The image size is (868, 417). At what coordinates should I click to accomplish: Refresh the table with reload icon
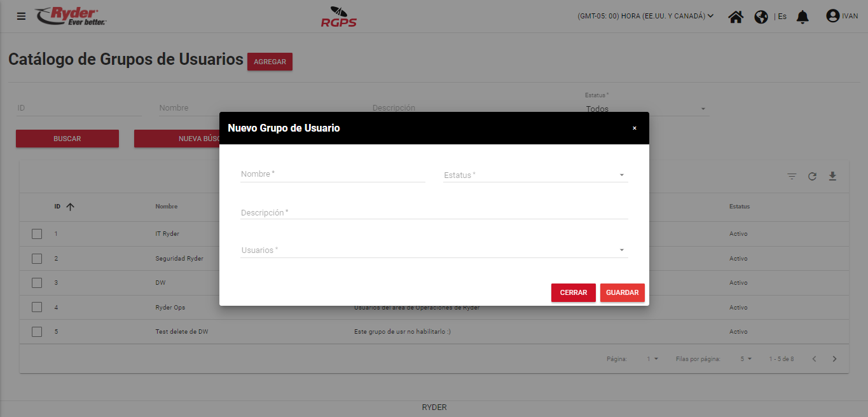[812, 176]
